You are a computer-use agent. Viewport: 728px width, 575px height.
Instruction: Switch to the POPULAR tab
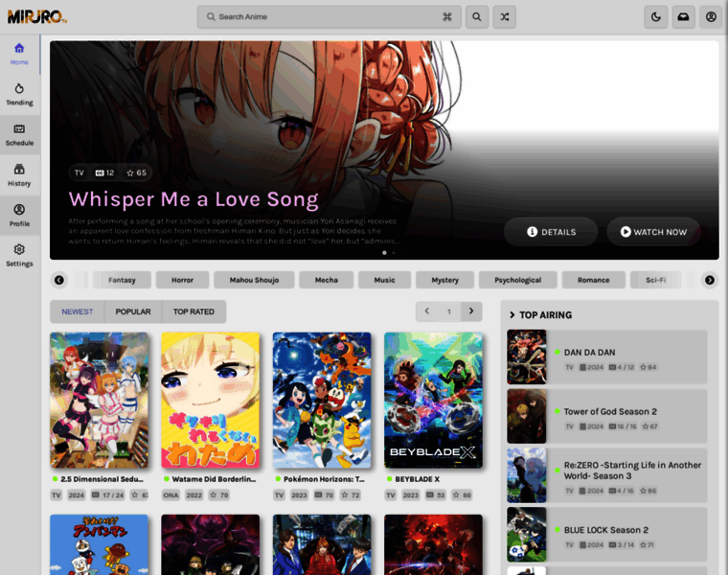[x=133, y=311]
